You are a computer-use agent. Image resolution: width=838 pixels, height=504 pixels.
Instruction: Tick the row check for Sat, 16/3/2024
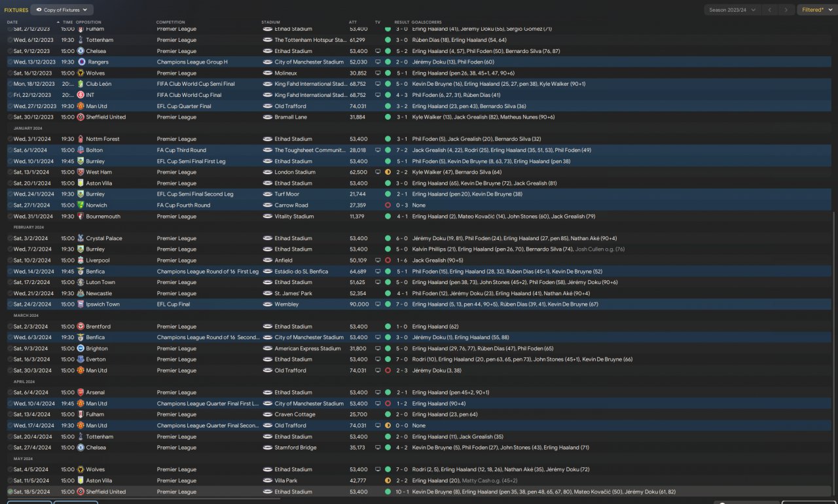coord(10,359)
